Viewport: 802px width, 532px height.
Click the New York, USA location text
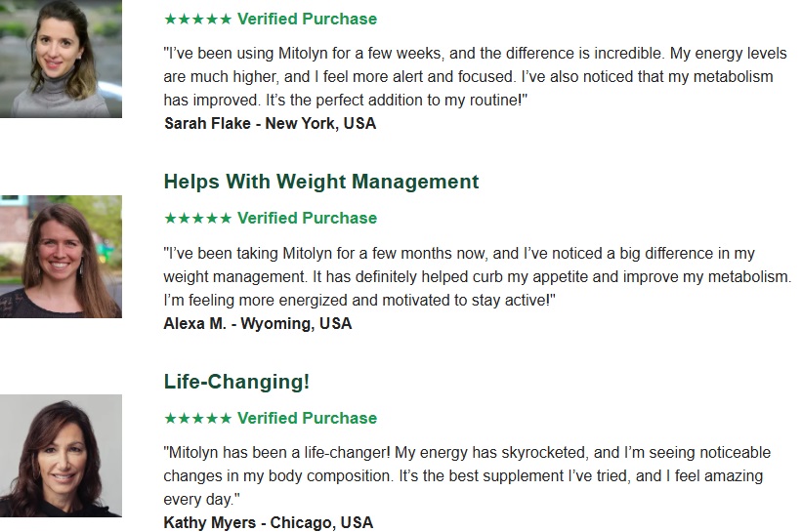click(x=320, y=123)
